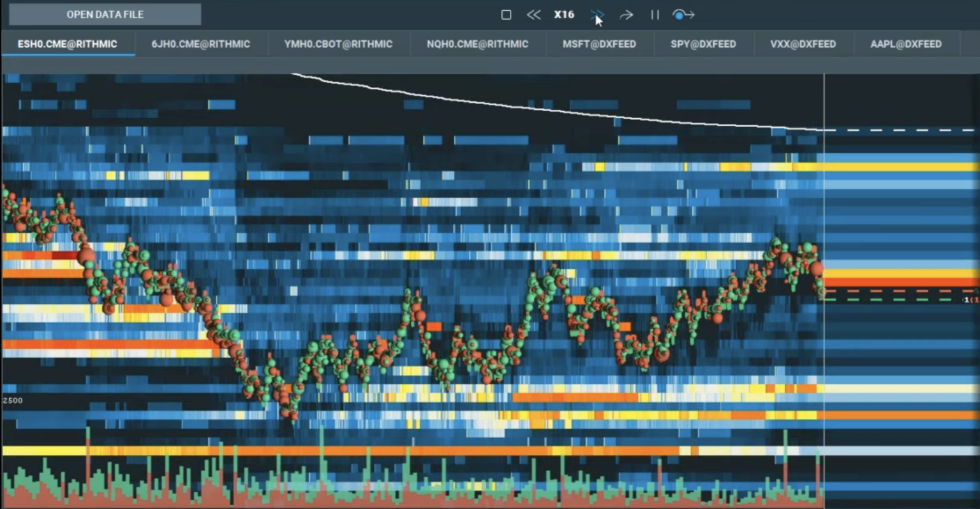Viewport: 980px width, 509px height.
Task: Click the fast-forward double-arrow icon
Action: pyautogui.click(x=598, y=14)
